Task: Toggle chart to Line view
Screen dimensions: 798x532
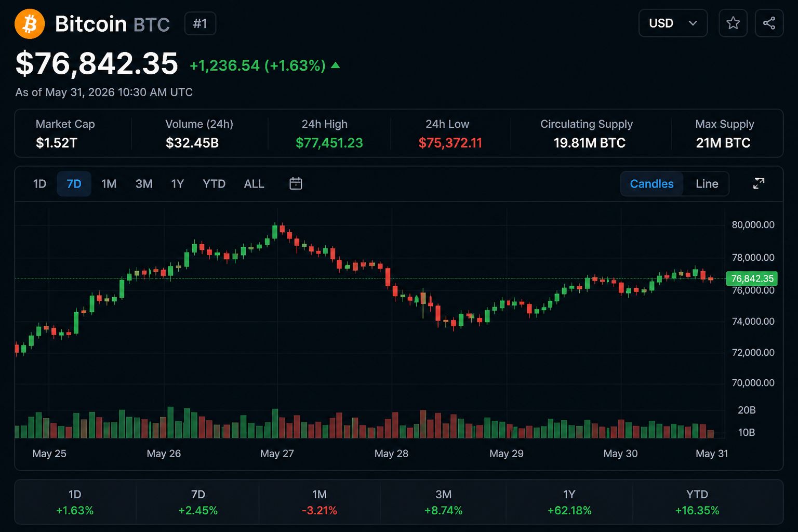Action: (707, 184)
